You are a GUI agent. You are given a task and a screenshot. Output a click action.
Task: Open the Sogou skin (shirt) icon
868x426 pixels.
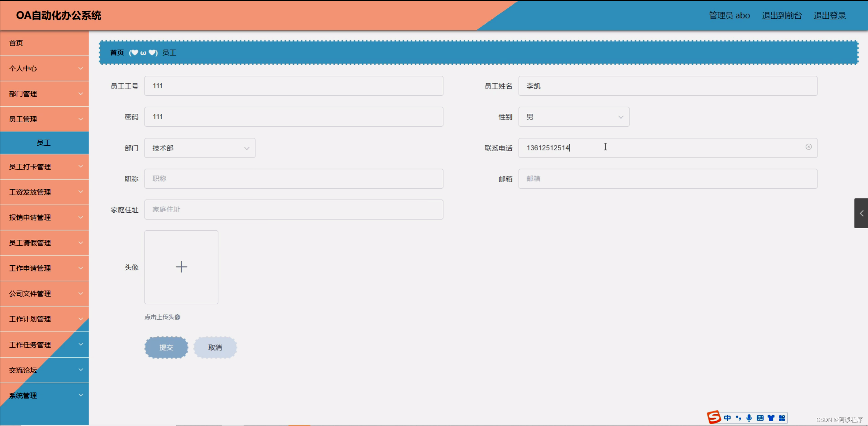coord(771,418)
